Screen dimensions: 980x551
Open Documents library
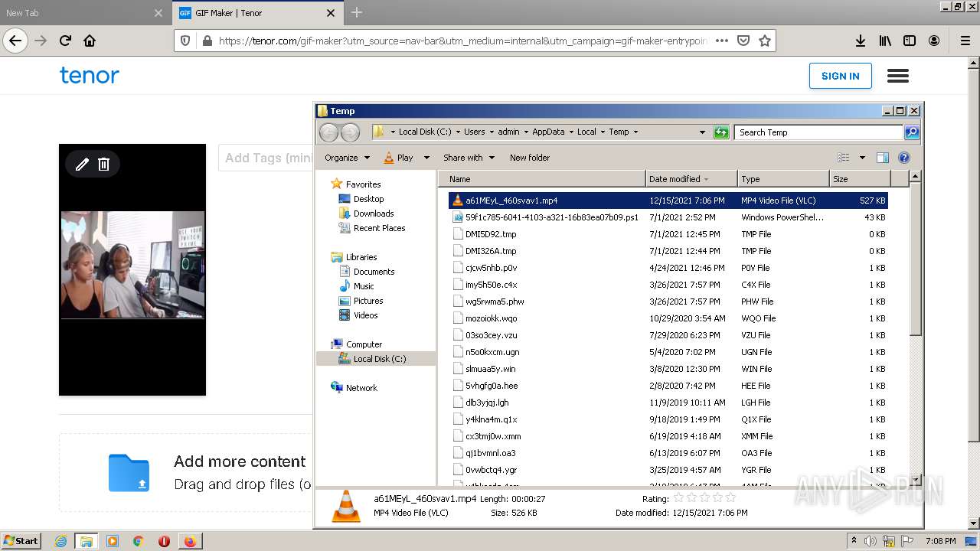(374, 272)
